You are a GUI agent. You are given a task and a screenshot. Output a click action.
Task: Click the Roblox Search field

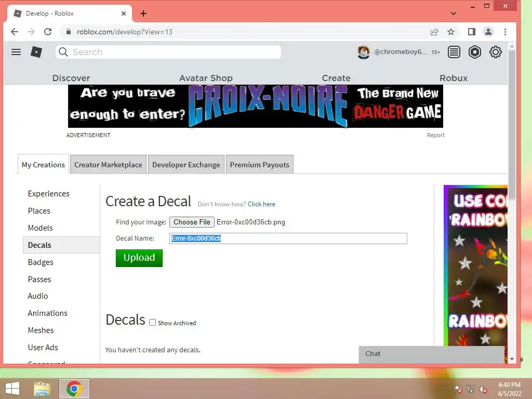click(x=168, y=52)
